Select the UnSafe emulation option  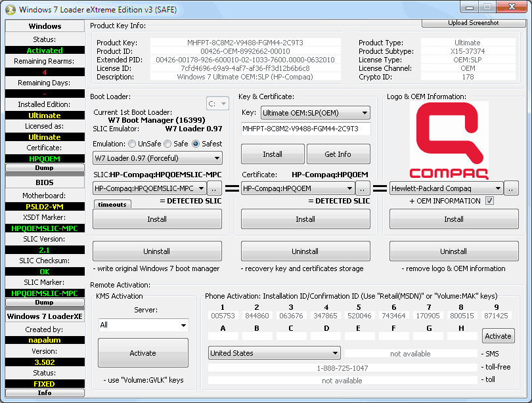click(133, 144)
